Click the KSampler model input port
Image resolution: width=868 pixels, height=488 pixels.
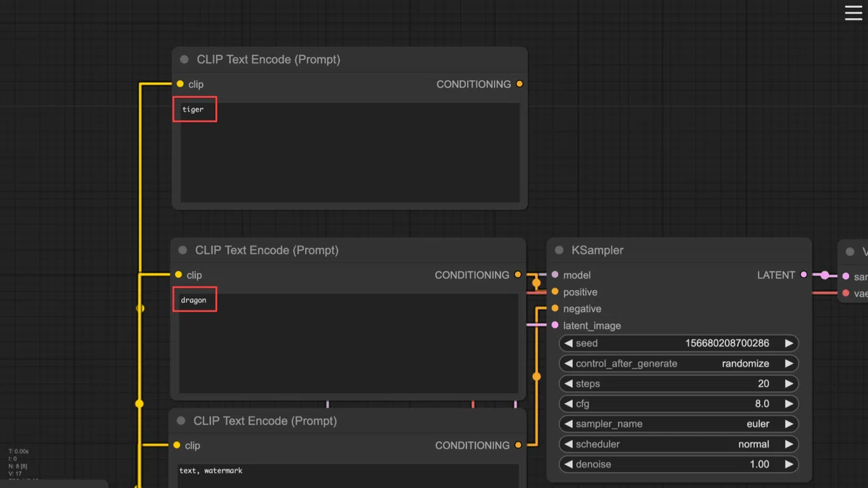(x=555, y=275)
